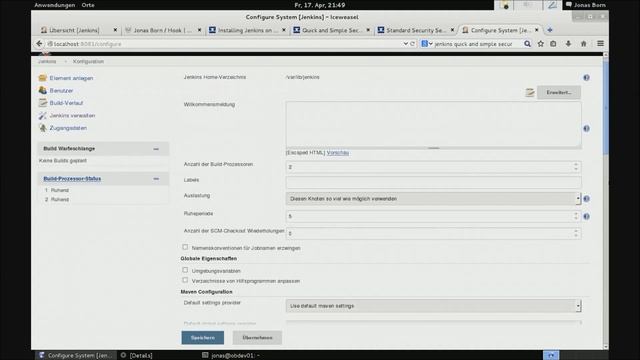Bookmark this page with star icon
This screenshot has width=640, height=360.
540,44
